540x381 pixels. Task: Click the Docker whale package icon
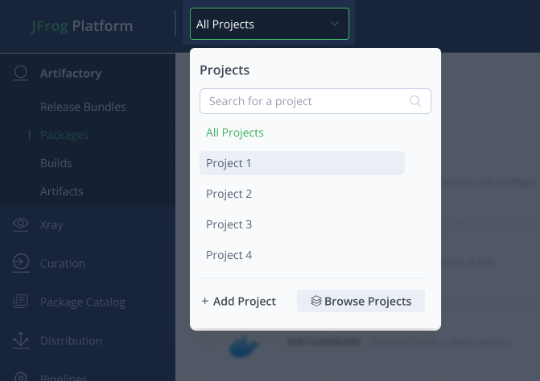[x=244, y=346]
